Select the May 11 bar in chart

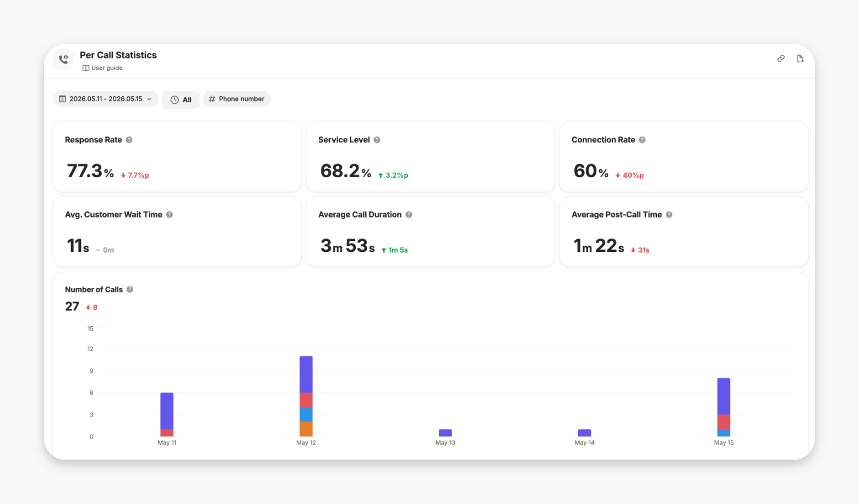167,415
